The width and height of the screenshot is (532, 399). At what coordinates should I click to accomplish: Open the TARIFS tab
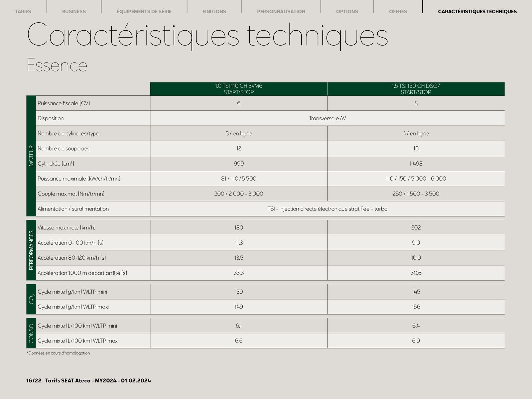pos(23,11)
